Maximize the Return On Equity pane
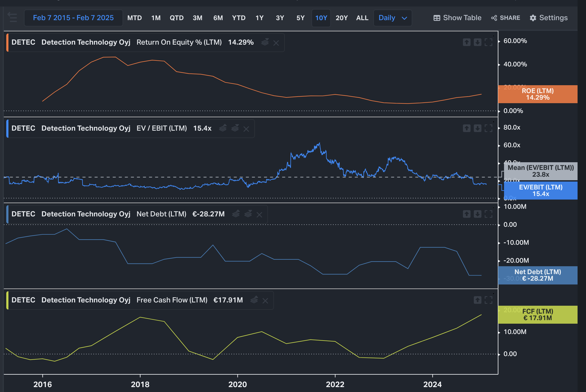The image size is (586, 392). tap(489, 42)
